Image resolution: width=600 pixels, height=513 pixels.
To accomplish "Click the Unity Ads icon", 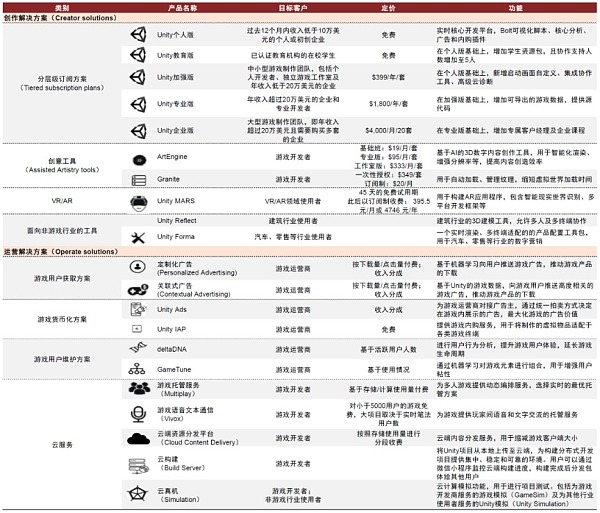I will click(x=138, y=310).
